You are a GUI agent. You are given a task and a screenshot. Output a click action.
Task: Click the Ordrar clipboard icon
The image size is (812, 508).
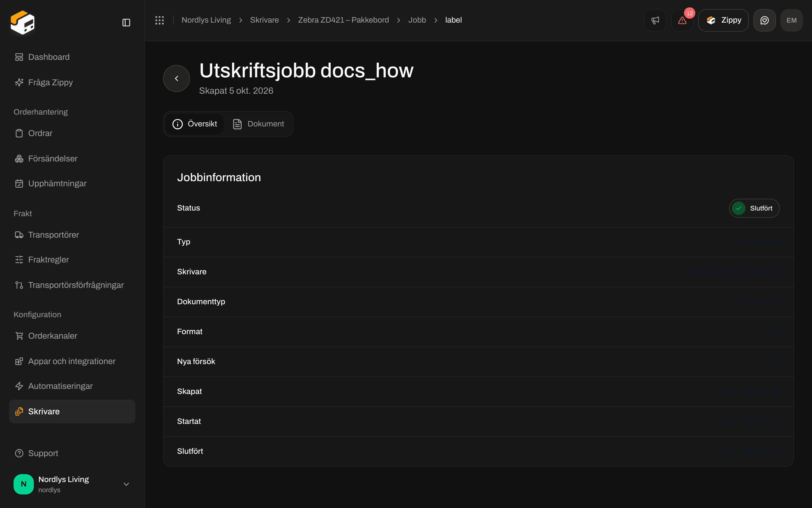point(19,133)
